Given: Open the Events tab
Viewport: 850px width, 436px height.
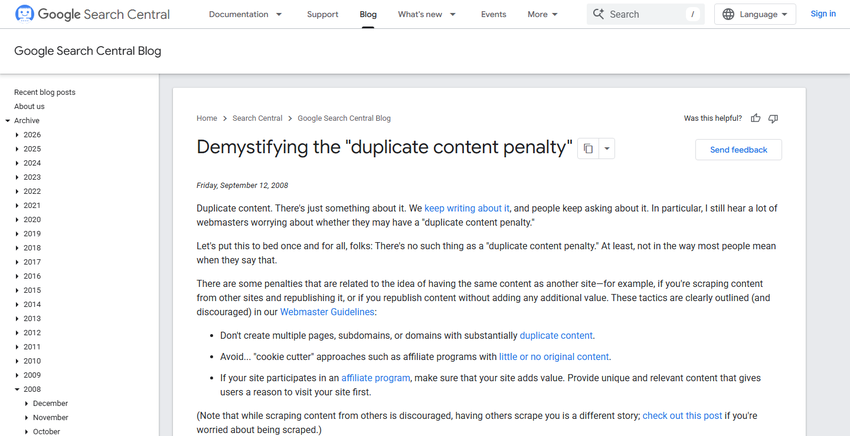Looking at the screenshot, I should 493,14.
